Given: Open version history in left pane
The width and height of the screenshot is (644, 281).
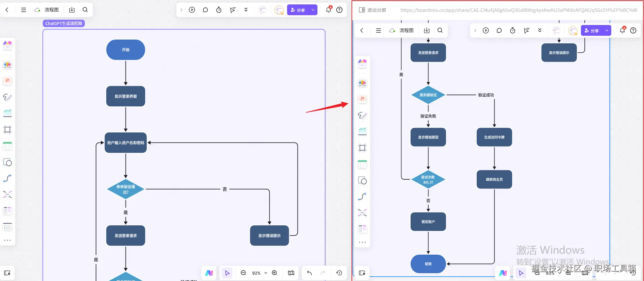Looking at the screenshot, I should coord(339,273).
